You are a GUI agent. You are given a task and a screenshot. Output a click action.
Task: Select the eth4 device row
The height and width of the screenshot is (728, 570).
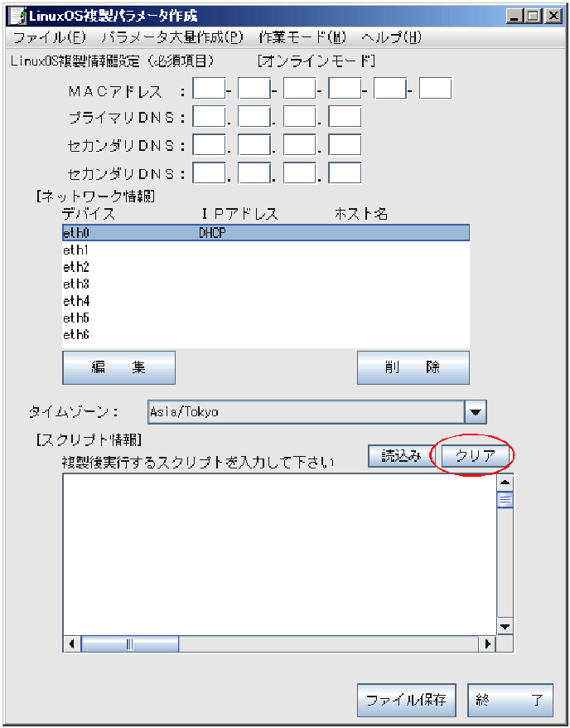click(x=266, y=301)
